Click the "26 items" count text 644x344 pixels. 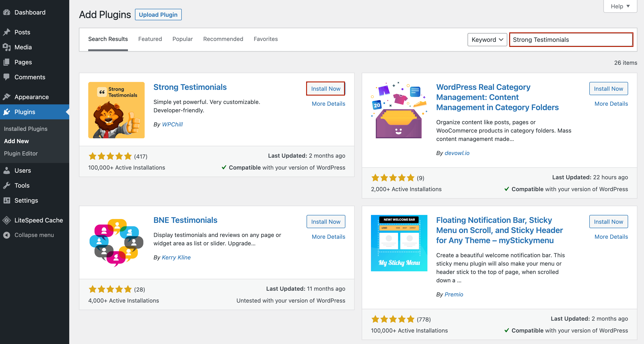pos(625,63)
